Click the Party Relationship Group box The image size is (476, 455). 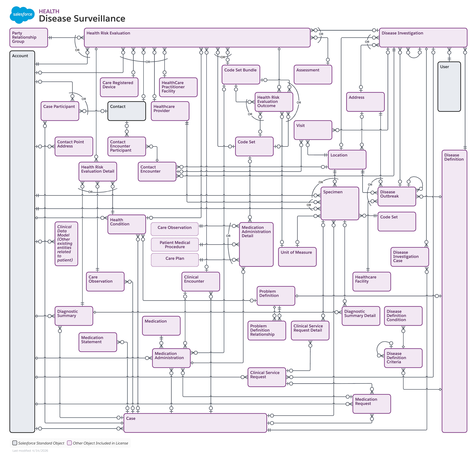pyautogui.click(x=29, y=38)
